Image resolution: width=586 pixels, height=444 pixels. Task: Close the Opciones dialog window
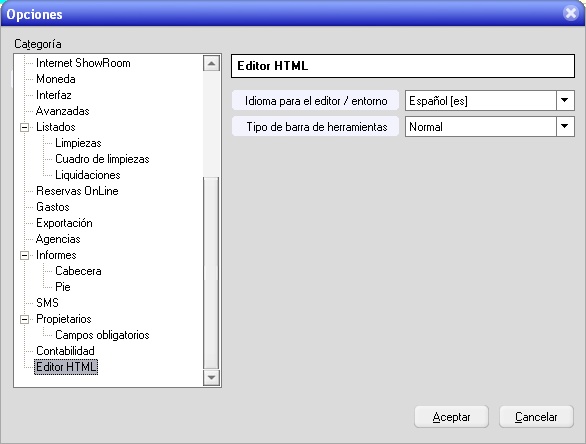click(571, 13)
